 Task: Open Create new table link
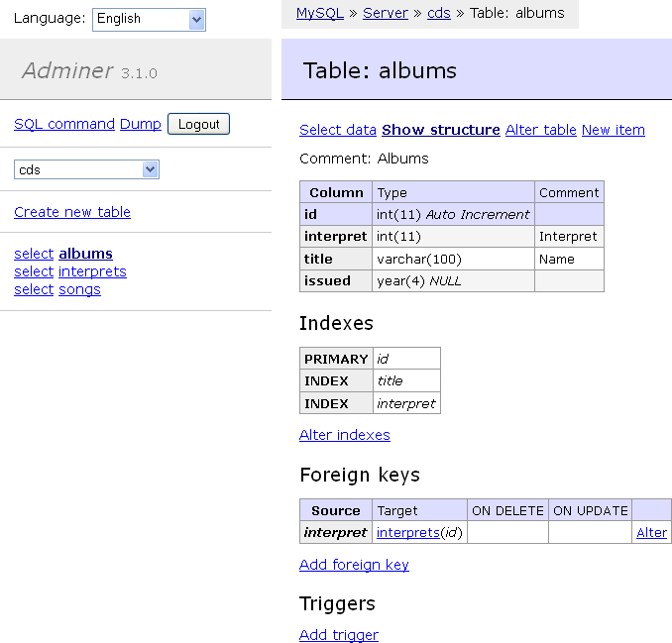[x=72, y=212]
